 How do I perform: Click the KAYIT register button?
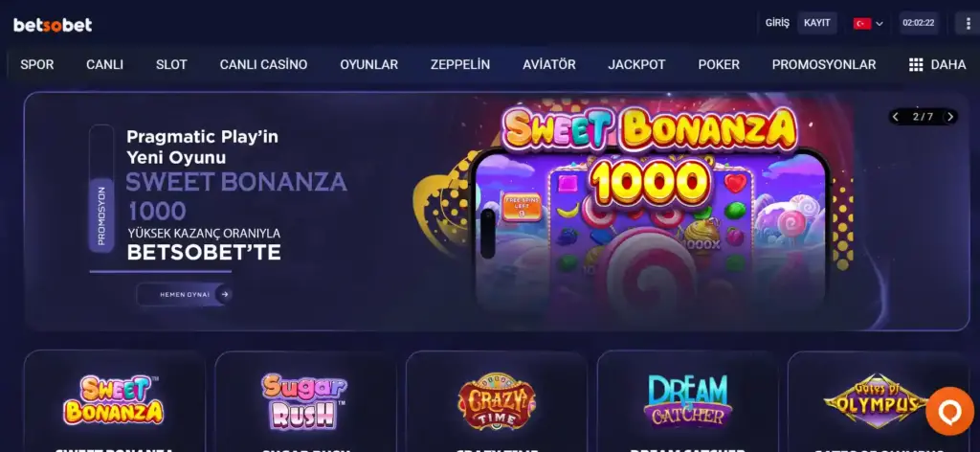click(817, 23)
